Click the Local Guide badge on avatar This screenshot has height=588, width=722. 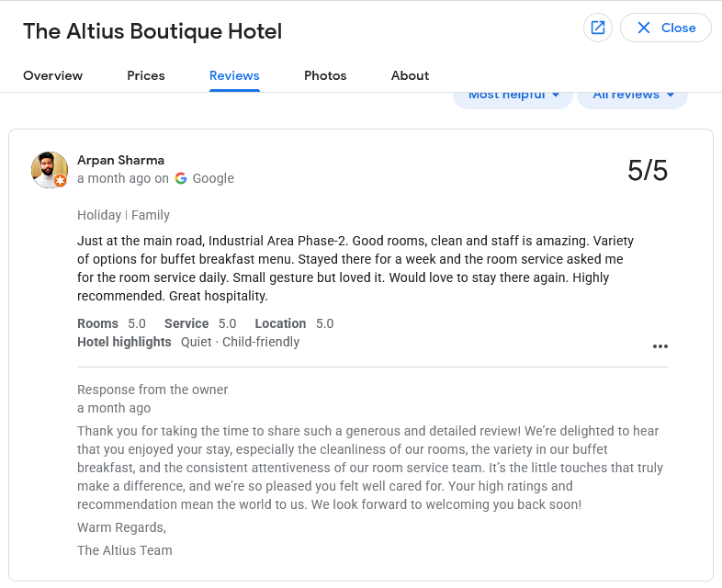(61, 181)
